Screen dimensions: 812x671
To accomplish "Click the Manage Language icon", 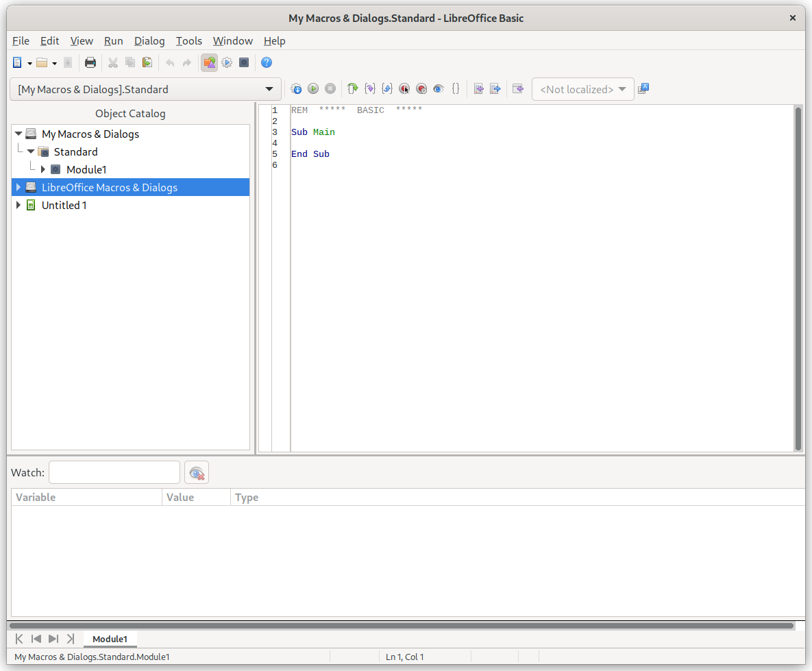I will click(643, 88).
